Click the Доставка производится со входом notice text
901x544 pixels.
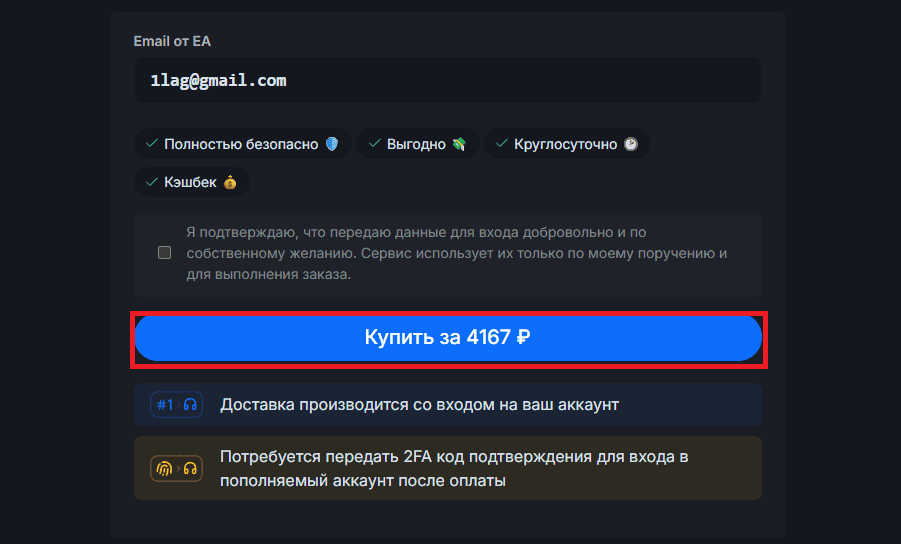(x=419, y=405)
